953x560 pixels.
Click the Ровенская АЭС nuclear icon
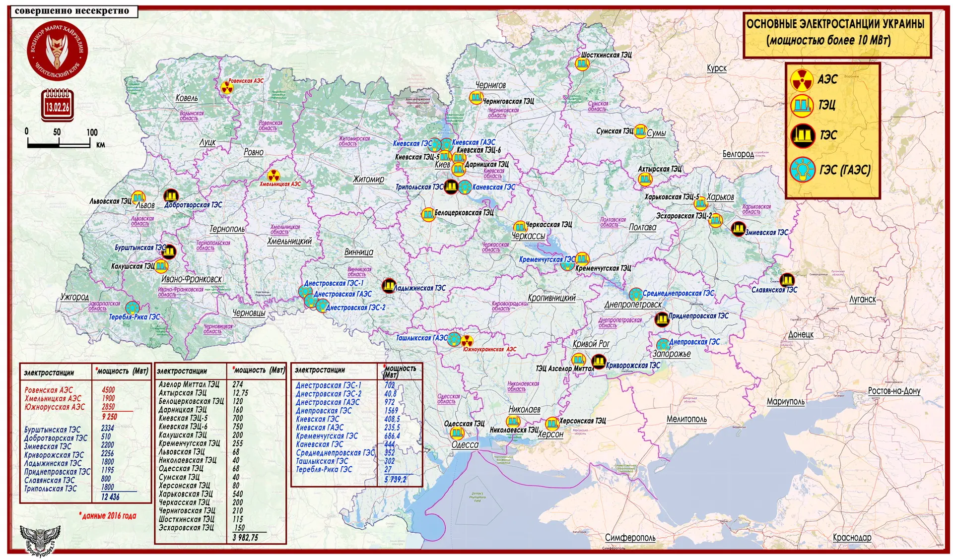227,88
